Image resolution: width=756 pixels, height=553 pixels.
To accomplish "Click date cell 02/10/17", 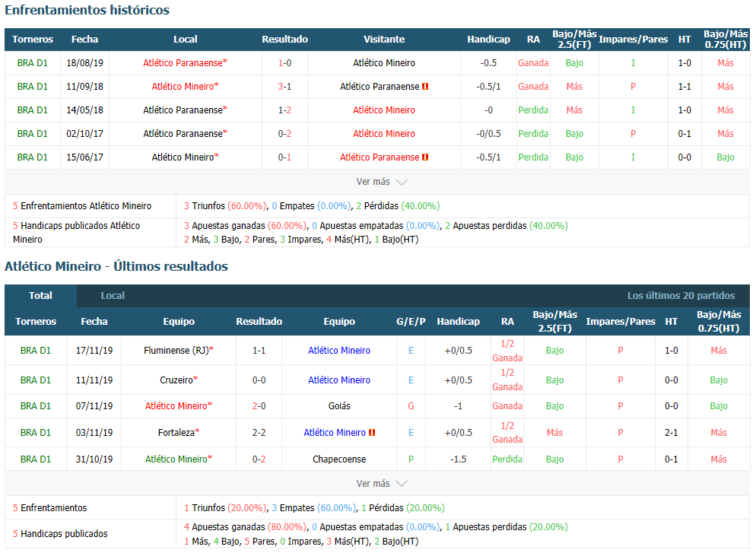I will pos(85,134).
